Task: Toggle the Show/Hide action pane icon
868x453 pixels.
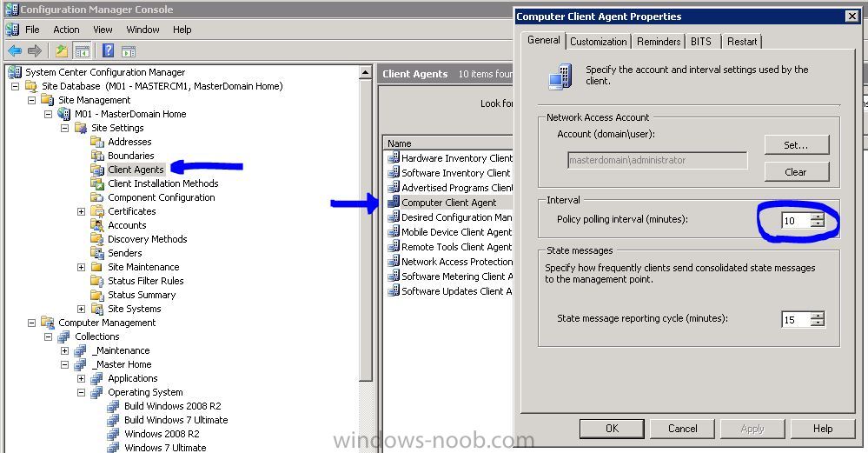Action: click(129, 51)
